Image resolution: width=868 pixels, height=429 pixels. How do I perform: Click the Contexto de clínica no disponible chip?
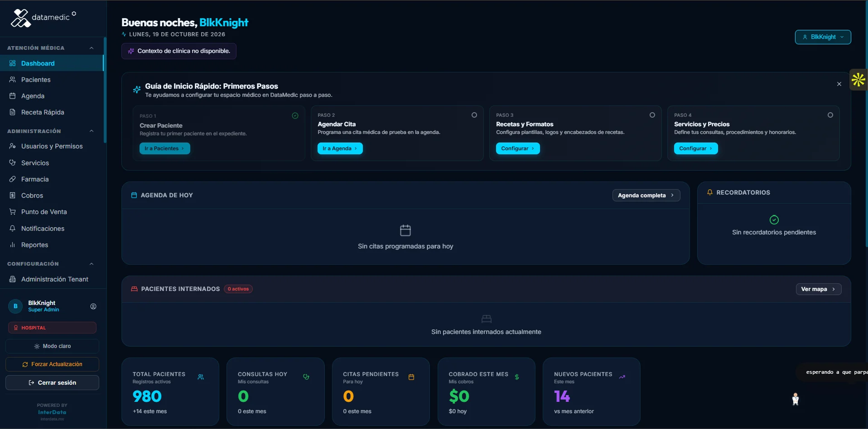click(179, 51)
